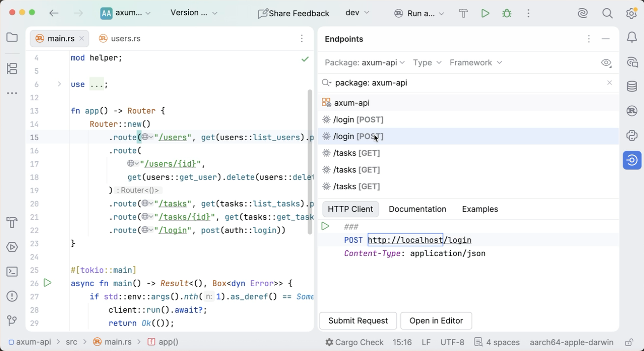Open the Build tool window in left sidebar
644x351 pixels.
pos(12,223)
